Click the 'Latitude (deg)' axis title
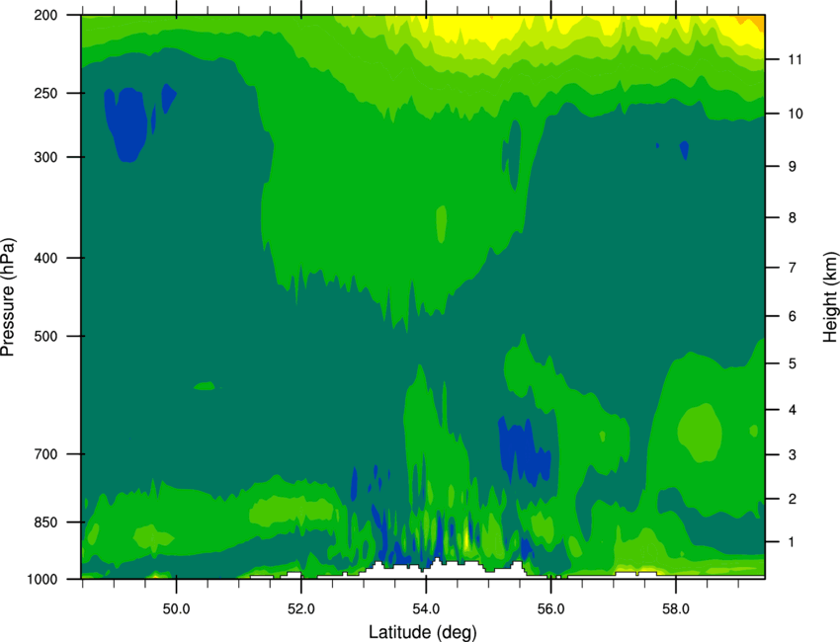The image size is (840, 642). [422, 632]
